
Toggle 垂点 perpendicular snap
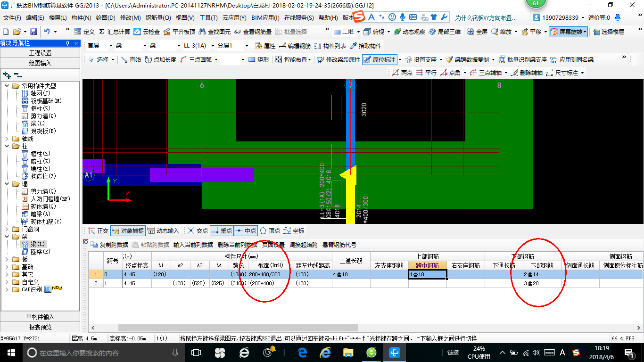221,230
